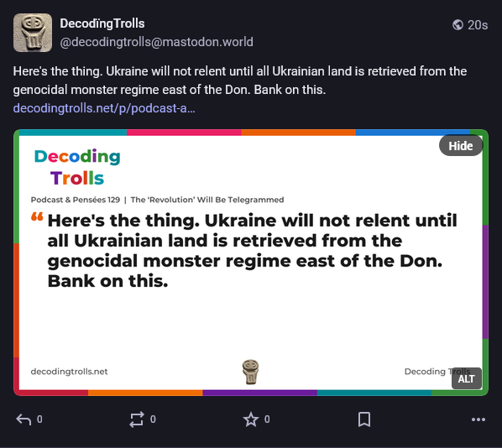
Task: Click the troll stamp icon inside the image
Action: tap(250, 372)
